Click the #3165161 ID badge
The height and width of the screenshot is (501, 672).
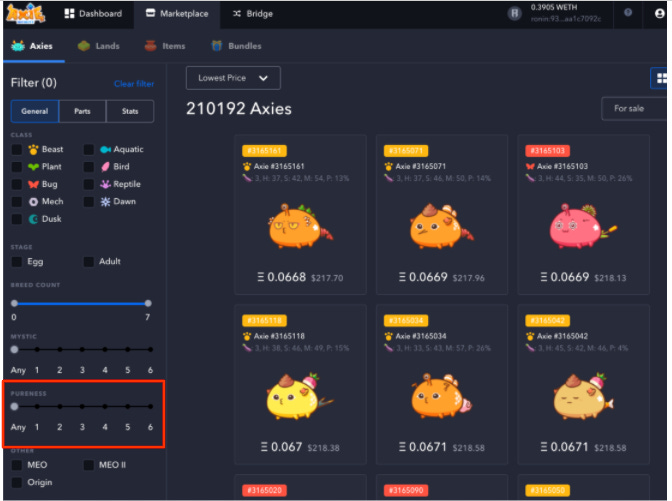click(264, 151)
